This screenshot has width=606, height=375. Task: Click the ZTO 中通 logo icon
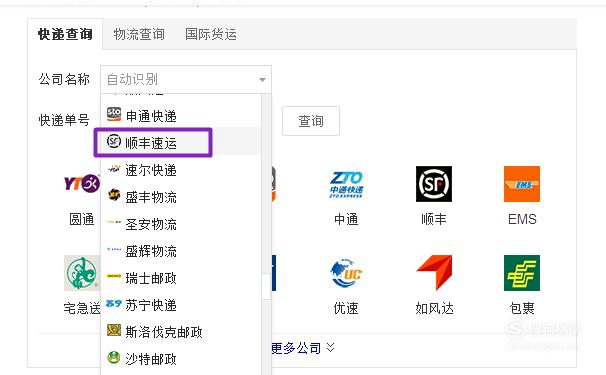(346, 184)
